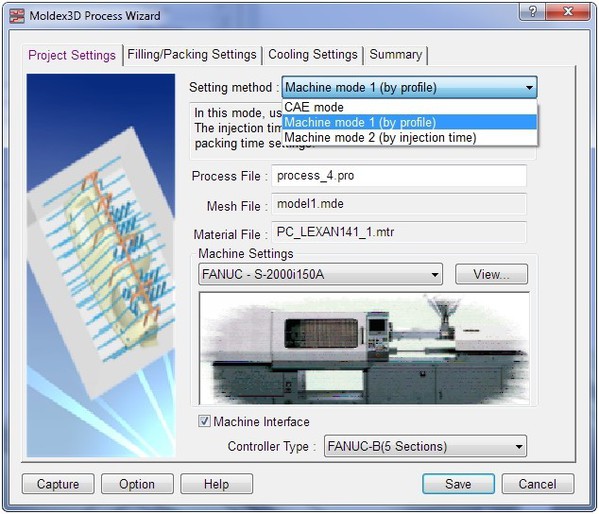Click the Capture button
599x514 pixels.
[x=58, y=484]
